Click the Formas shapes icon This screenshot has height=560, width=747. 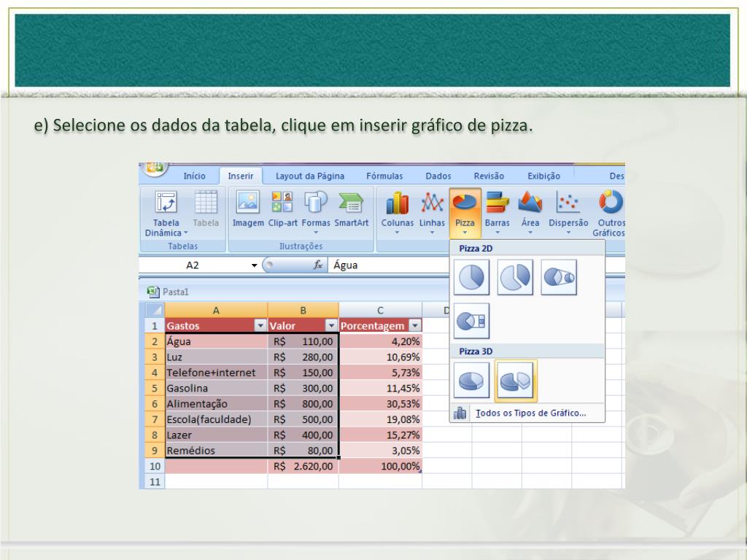pos(315,202)
